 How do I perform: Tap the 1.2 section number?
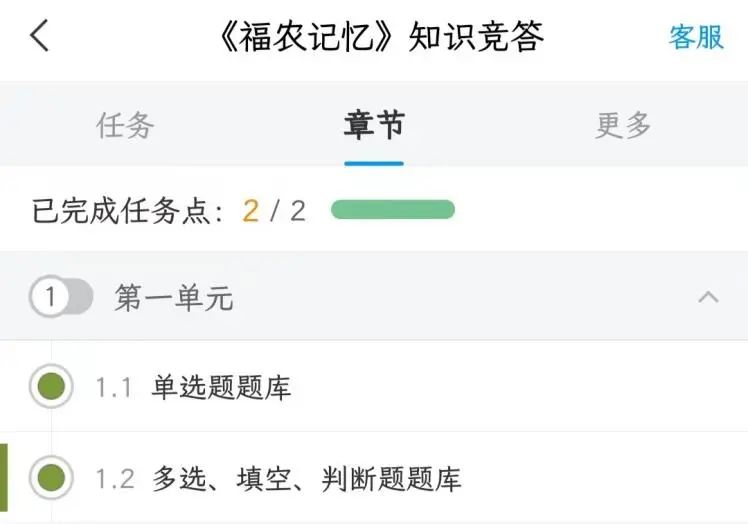[x=115, y=478]
